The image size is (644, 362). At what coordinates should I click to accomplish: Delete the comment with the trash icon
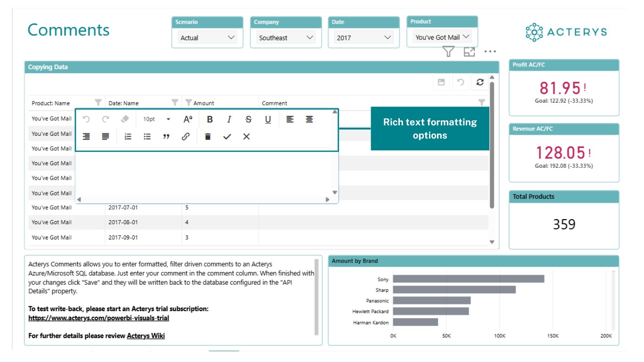point(208,136)
